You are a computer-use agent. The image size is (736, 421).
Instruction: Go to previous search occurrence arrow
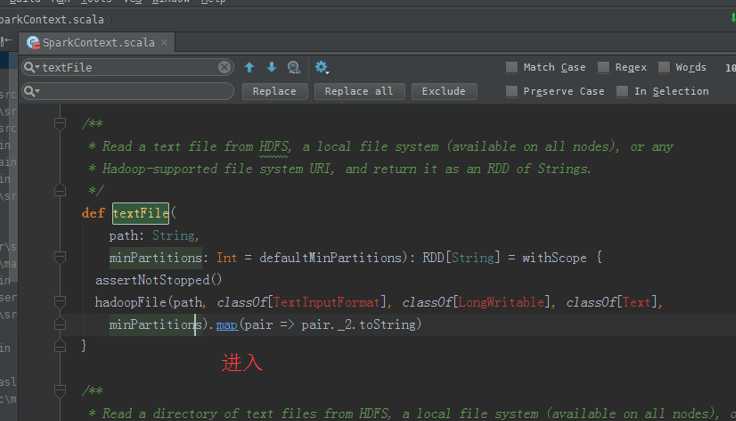(x=249, y=68)
